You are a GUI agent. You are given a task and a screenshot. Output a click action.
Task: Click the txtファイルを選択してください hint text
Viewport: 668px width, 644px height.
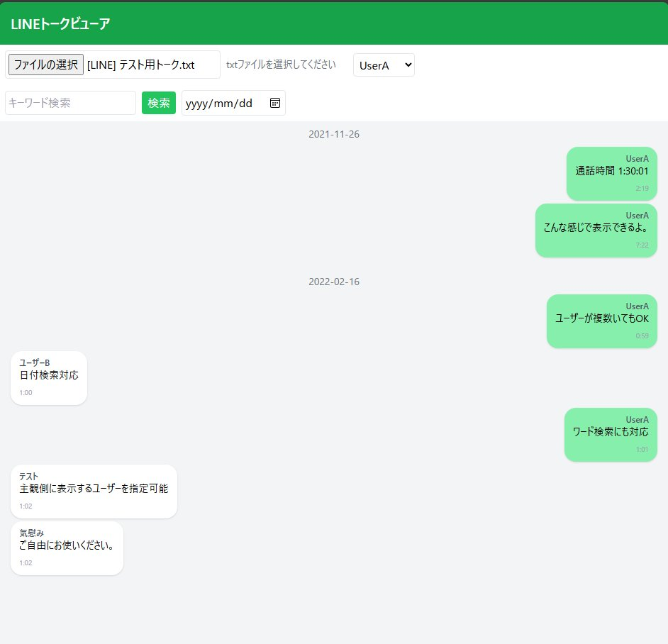click(281, 65)
